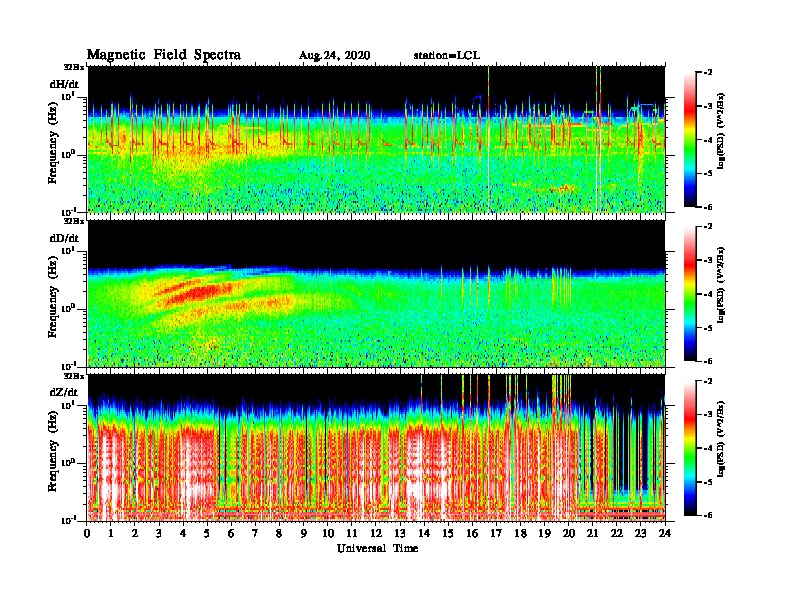Screen dimensions: 792x612
Task: Click the "log(PSD) (V^2/Hz)" label beside dH/dt color bar
Action: click(720, 130)
